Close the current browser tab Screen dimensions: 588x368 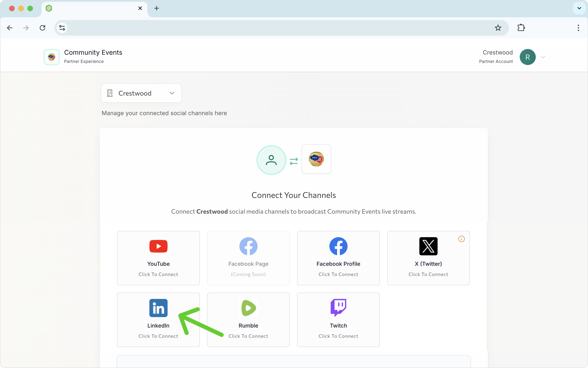(140, 8)
